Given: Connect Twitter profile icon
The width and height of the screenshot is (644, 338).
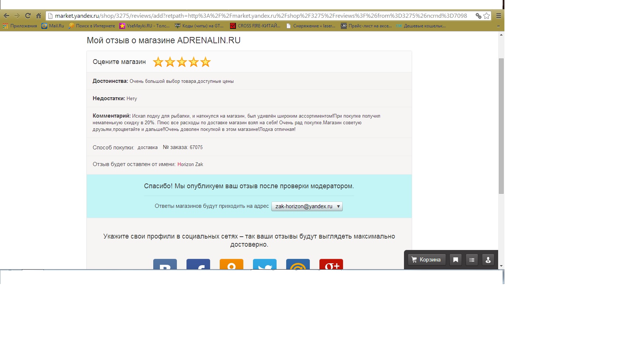Looking at the screenshot, I should pyautogui.click(x=265, y=264).
